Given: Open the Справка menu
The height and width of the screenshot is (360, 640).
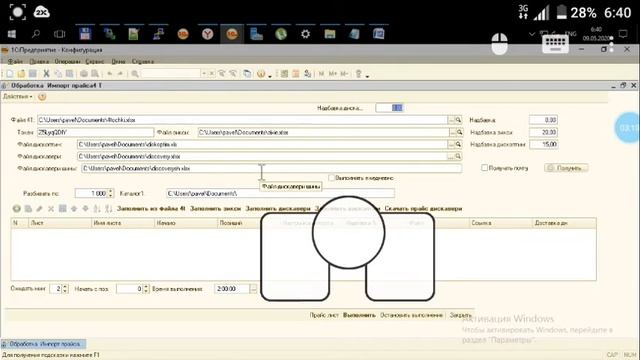Looking at the screenshot, I should [x=143, y=61].
